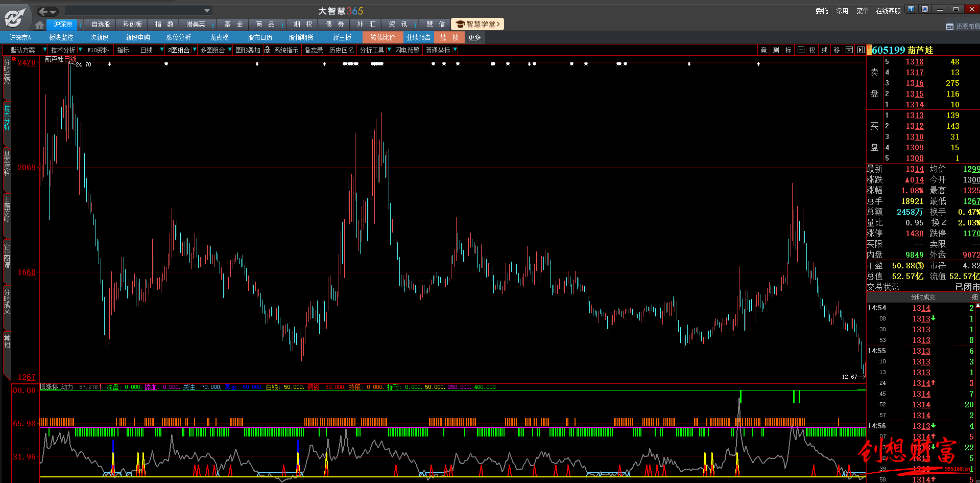Click the 标 marker icon on the chart toolbar

(x=788, y=50)
